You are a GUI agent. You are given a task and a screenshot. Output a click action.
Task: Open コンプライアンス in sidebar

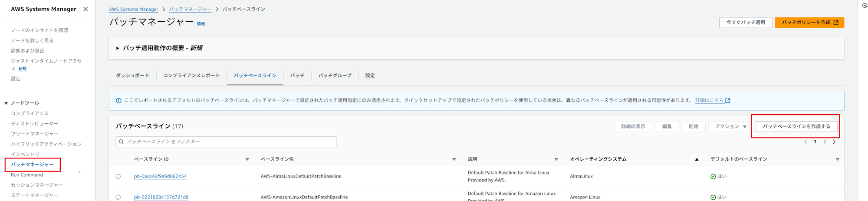30,113
